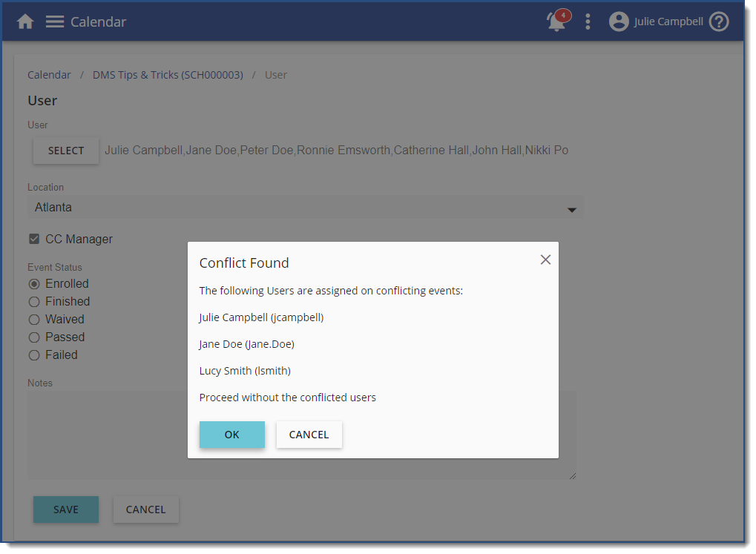Open the three-dot more options menu

point(588,22)
